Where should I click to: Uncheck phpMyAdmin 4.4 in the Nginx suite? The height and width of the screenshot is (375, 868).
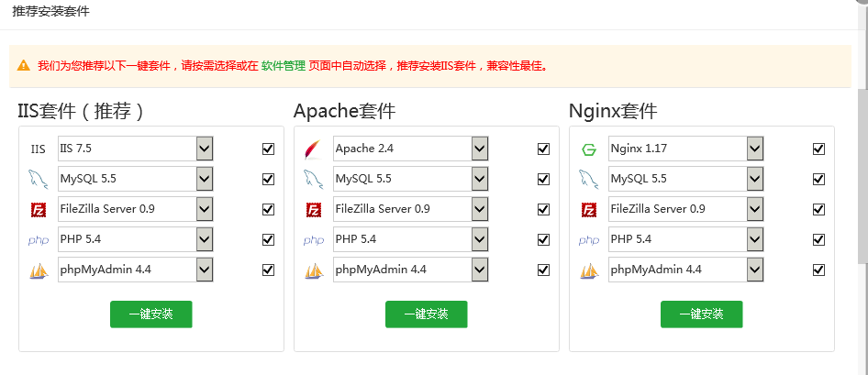click(818, 270)
